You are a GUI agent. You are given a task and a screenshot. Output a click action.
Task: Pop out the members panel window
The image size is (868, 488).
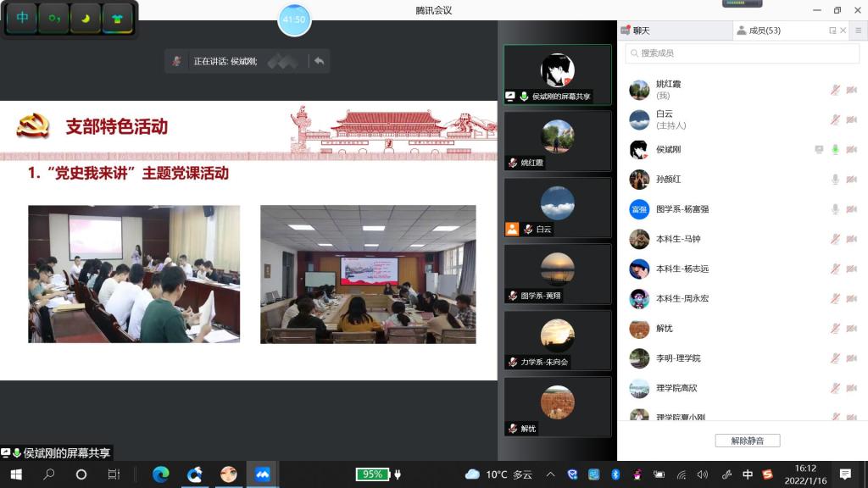tap(832, 30)
